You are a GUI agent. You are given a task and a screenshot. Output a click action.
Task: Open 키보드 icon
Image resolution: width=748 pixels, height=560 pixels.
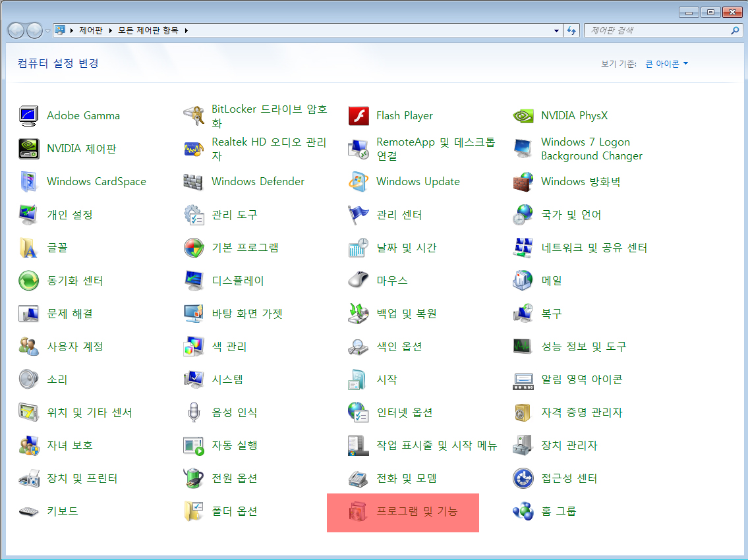tap(28, 511)
